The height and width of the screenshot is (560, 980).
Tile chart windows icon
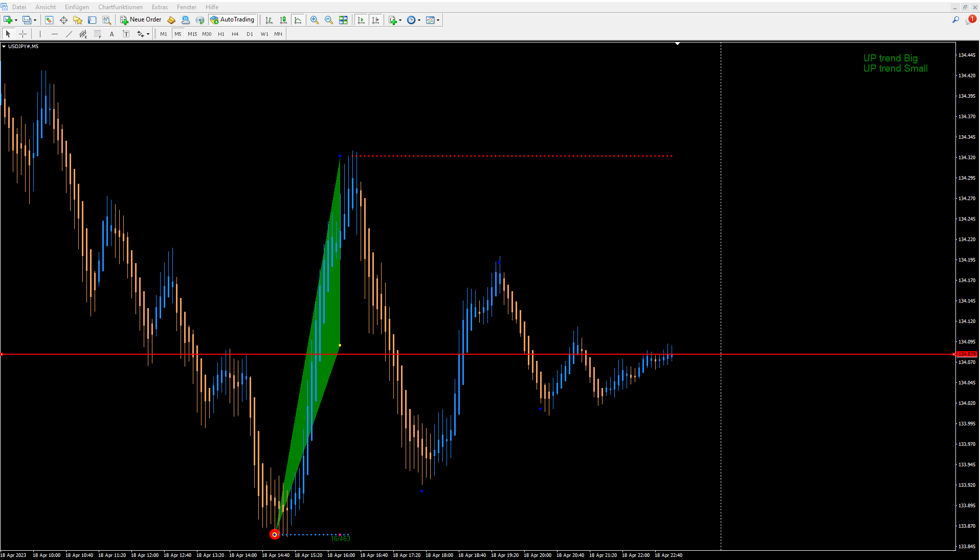[343, 20]
